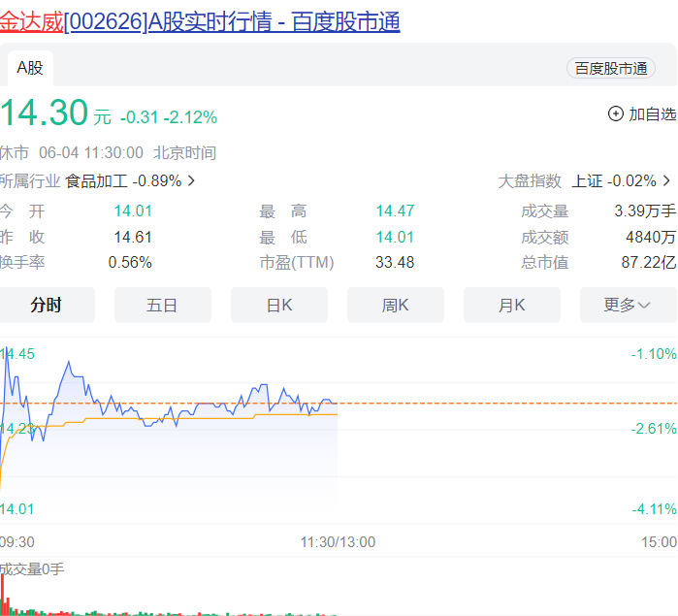Click the 成交量0手 volume label
The width and height of the screenshot is (678, 616).
click(32, 569)
